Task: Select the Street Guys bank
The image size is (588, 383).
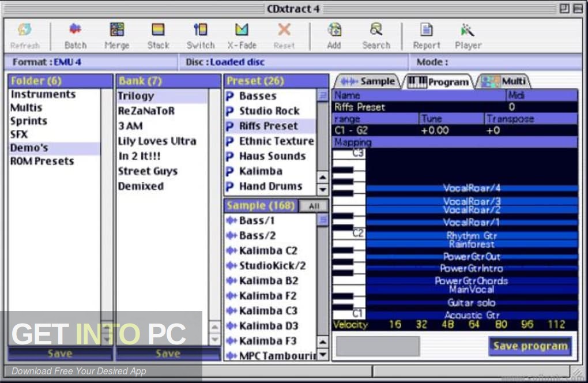Action: click(163, 171)
